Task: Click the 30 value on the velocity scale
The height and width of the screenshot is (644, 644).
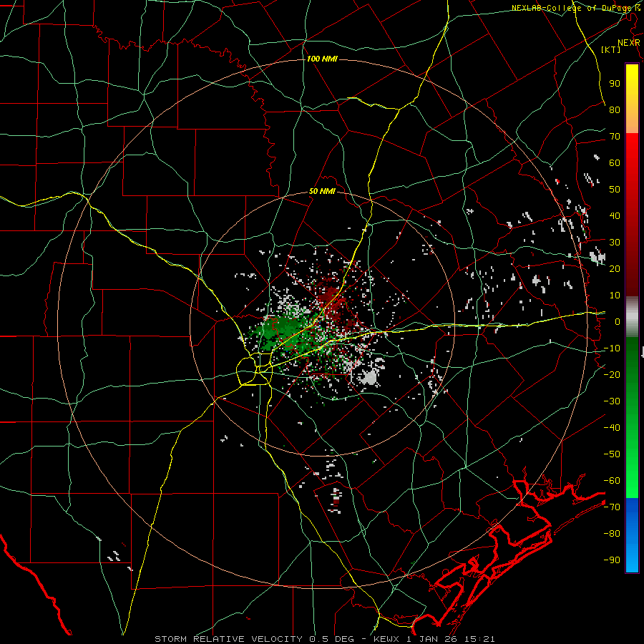Action: tap(615, 243)
